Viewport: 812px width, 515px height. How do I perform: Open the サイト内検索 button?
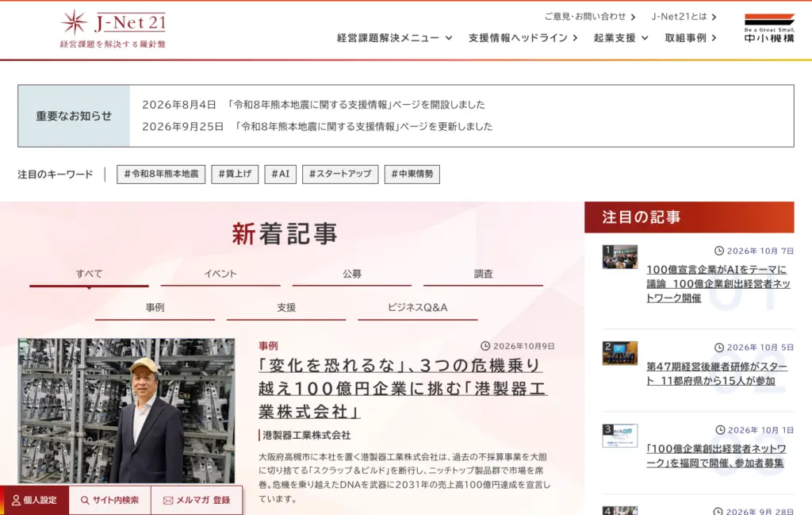(109, 501)
